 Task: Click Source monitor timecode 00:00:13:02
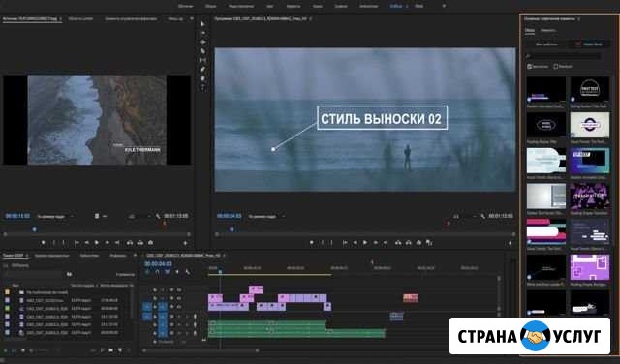tap(17, 216)
